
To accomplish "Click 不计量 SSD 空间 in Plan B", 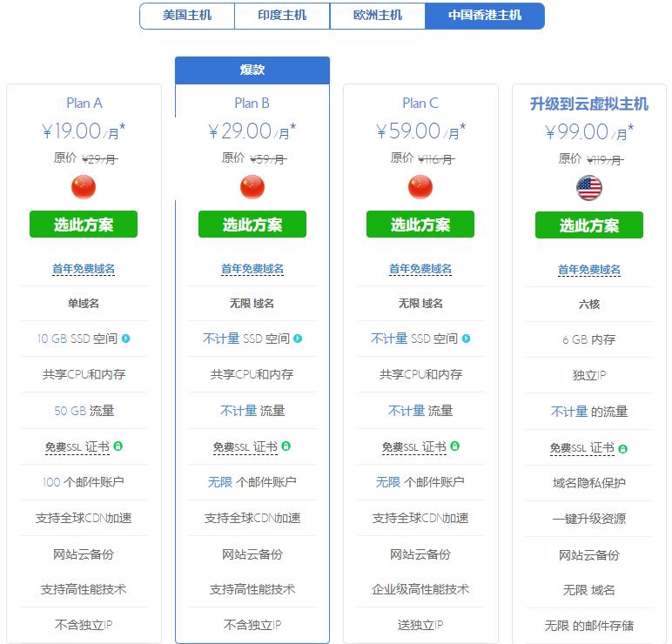I will tap(246, 339).
